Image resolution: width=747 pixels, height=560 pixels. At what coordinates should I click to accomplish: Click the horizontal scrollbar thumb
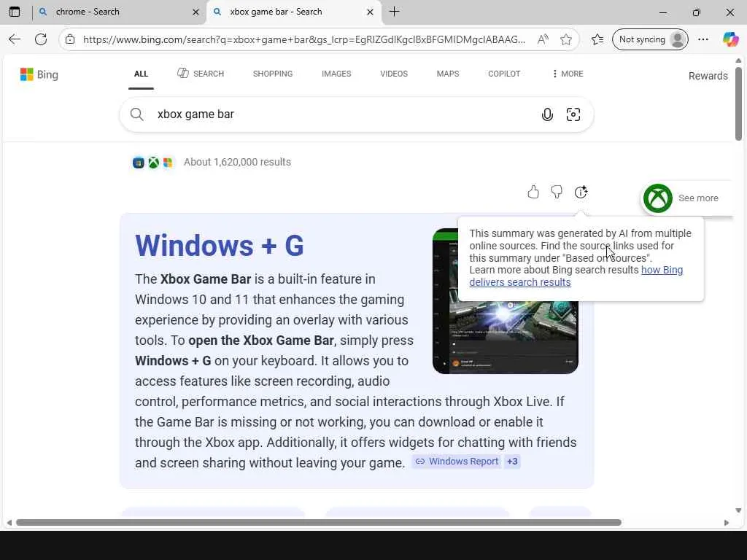[x=319, y=522]
